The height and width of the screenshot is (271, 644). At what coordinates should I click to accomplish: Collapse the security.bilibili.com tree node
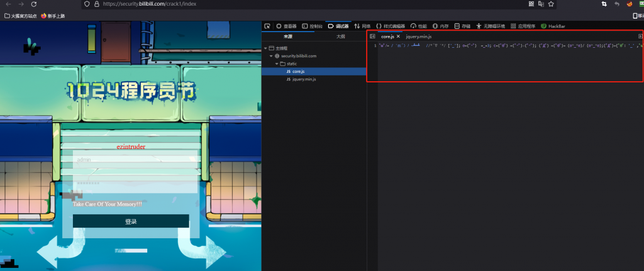(x=271, y=56)
